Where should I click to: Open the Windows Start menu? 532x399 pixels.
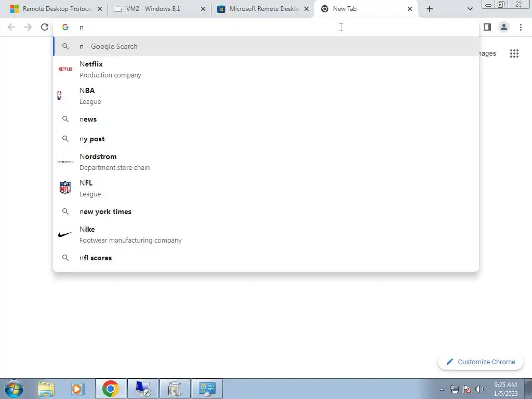14,389
